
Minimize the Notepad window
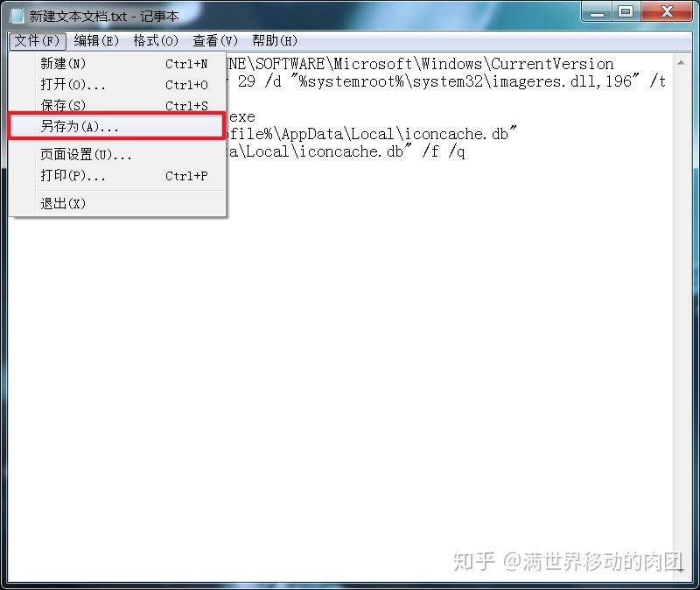(597, 11)
